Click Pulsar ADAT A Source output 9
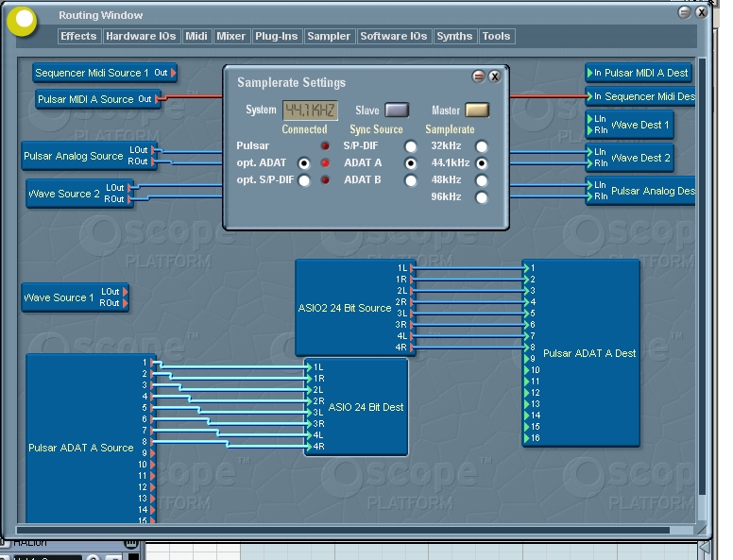Screen dimensions: 733x560 (x=152, y=453)
